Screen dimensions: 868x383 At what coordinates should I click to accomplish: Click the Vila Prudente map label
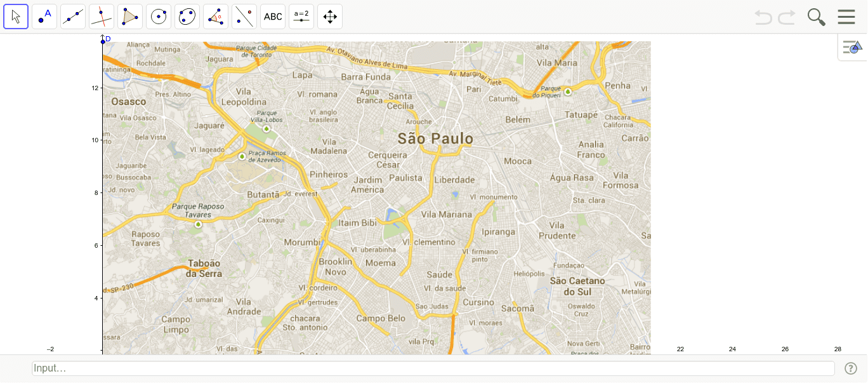point(558,231)
